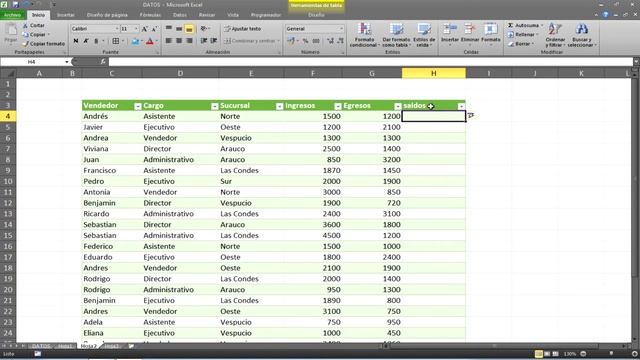Decrease font size with the small A
Screen dimensions: 640x360
click(154, 29)
